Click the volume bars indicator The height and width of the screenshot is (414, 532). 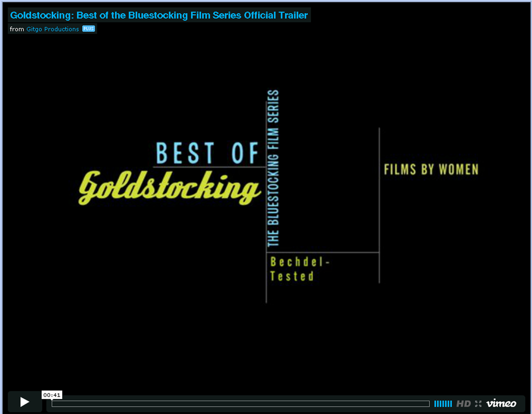443,403
